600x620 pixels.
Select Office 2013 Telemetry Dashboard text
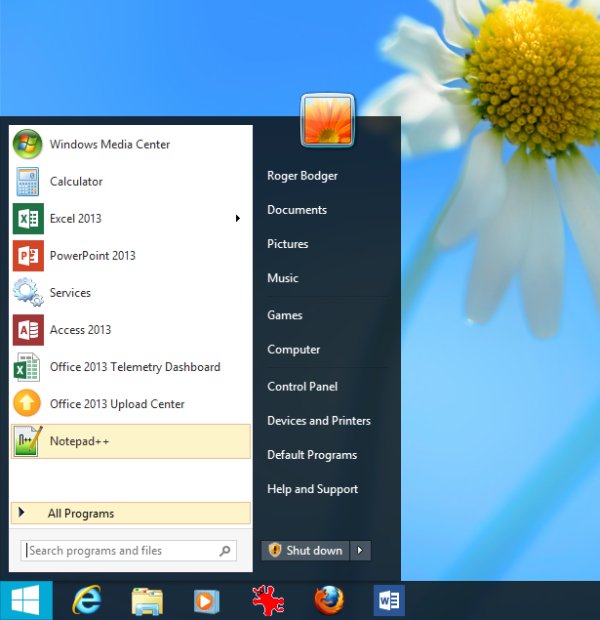[135, 367]
